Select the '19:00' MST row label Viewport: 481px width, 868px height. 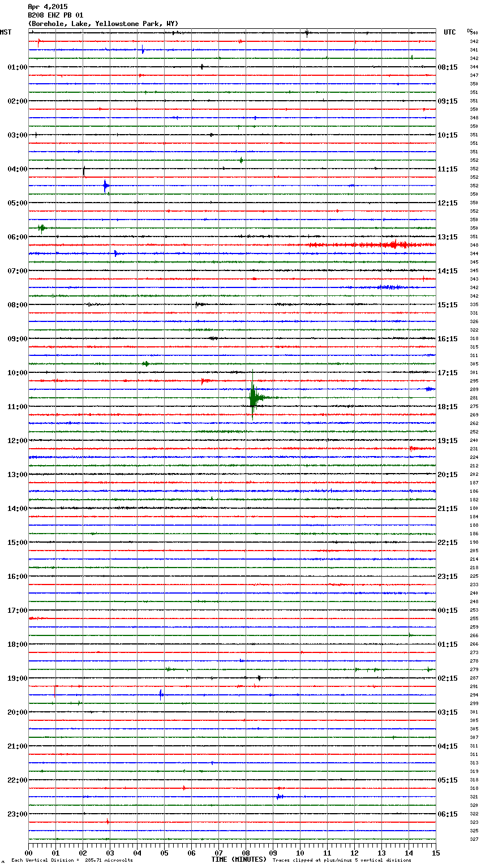point(18,678)
